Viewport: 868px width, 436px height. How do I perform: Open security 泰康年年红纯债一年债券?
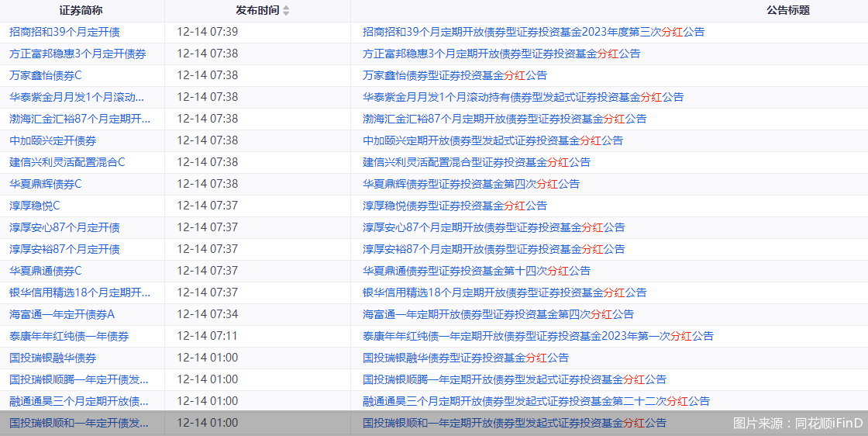pos(69,336)
